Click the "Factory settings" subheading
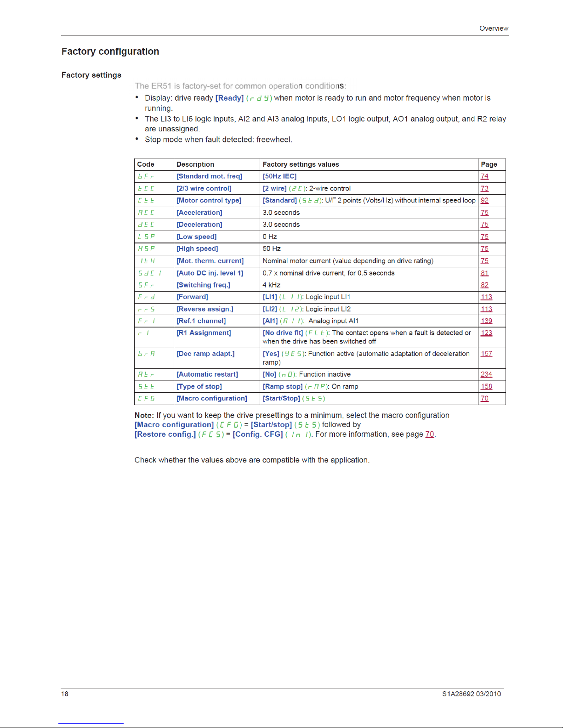 tap(91, 75)
